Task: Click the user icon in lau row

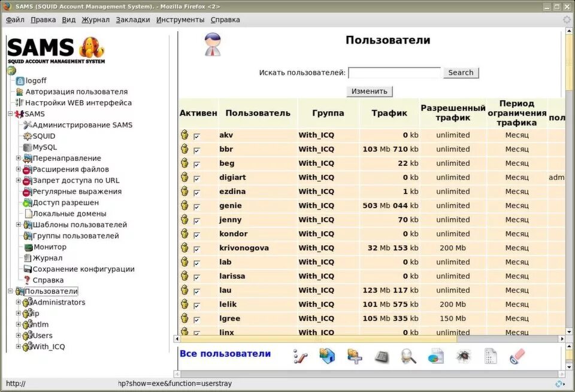Action: (185, 290)
